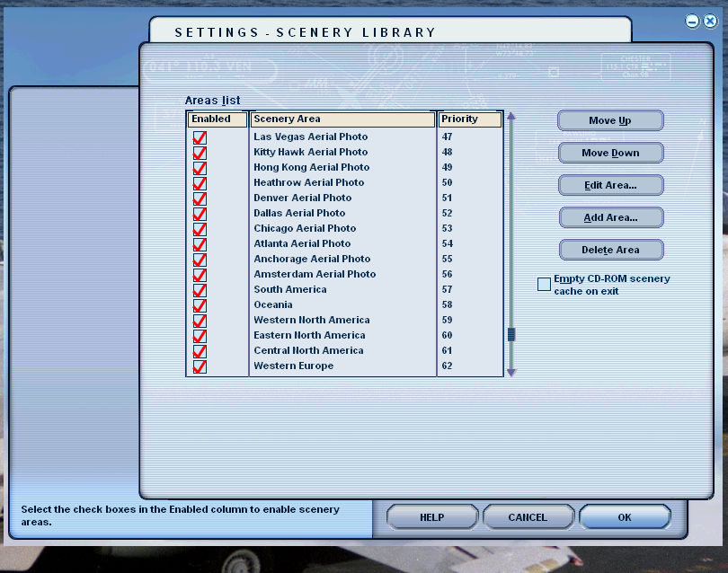Disable Denver Aerial Photo scenery checkbox
The height and width of the screenshot is (573, 728).
pyautogui.click(x=200, y=198)
